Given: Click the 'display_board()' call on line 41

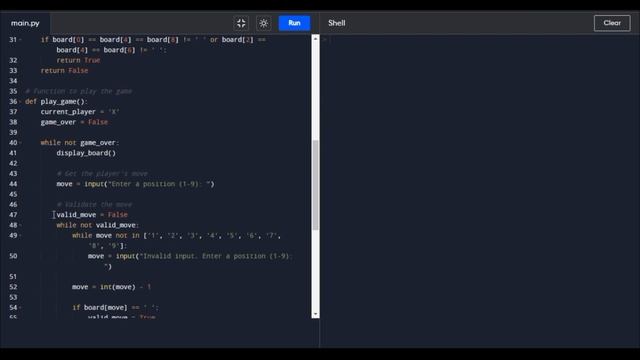Looking at the screenshot, I should pyautogui.click(x=86, y=153).
